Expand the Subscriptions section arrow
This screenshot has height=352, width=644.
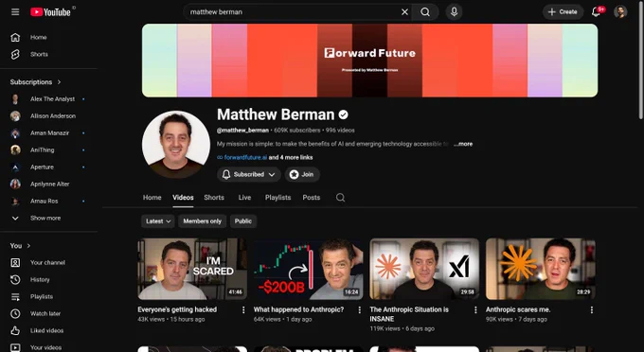(x=59, y=82)
